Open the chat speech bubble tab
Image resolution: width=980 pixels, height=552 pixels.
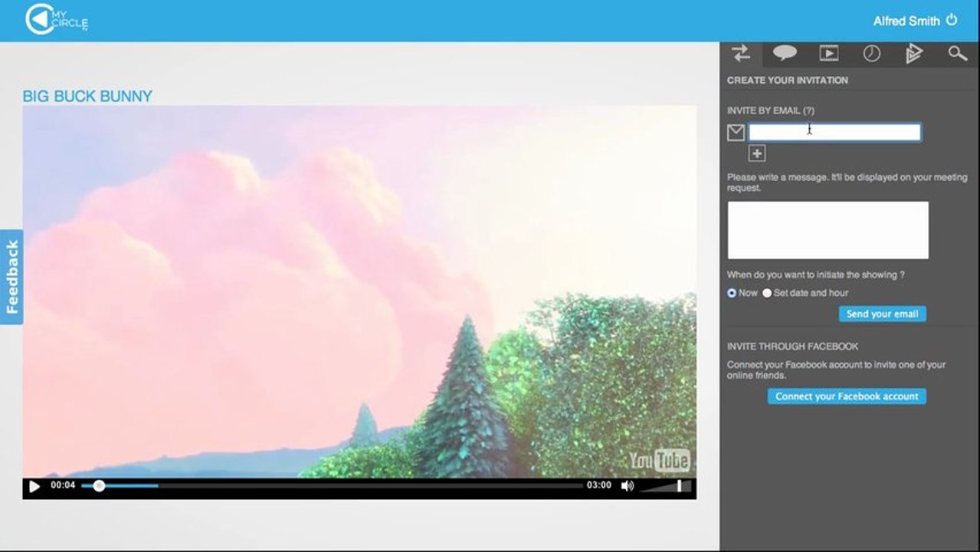785,53
